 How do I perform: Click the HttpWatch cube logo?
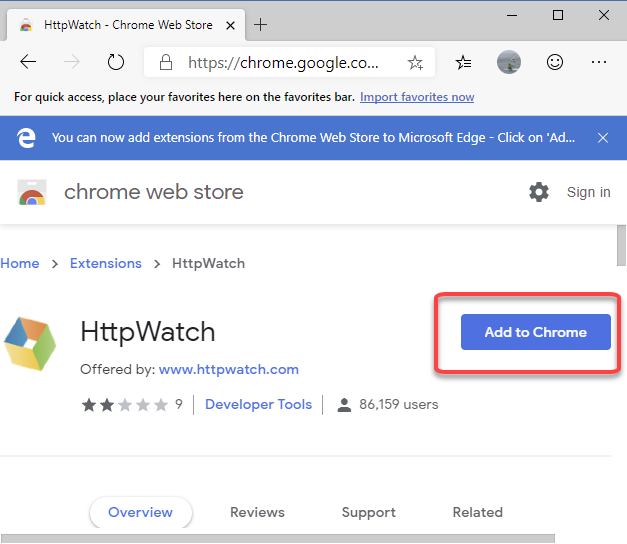point(30,344)
